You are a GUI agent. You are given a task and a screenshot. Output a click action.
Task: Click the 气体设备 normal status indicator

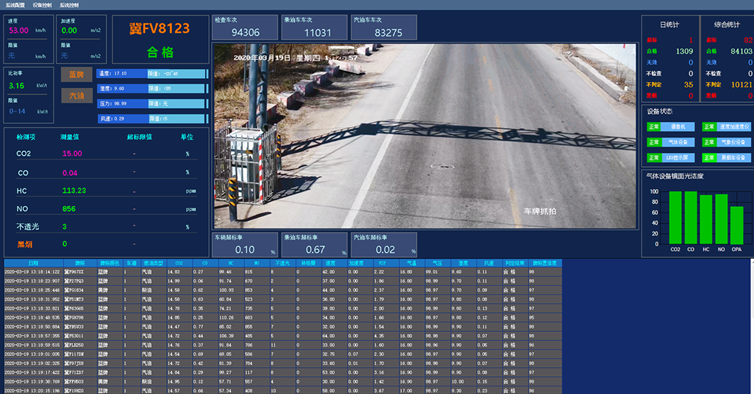[671, 142]
